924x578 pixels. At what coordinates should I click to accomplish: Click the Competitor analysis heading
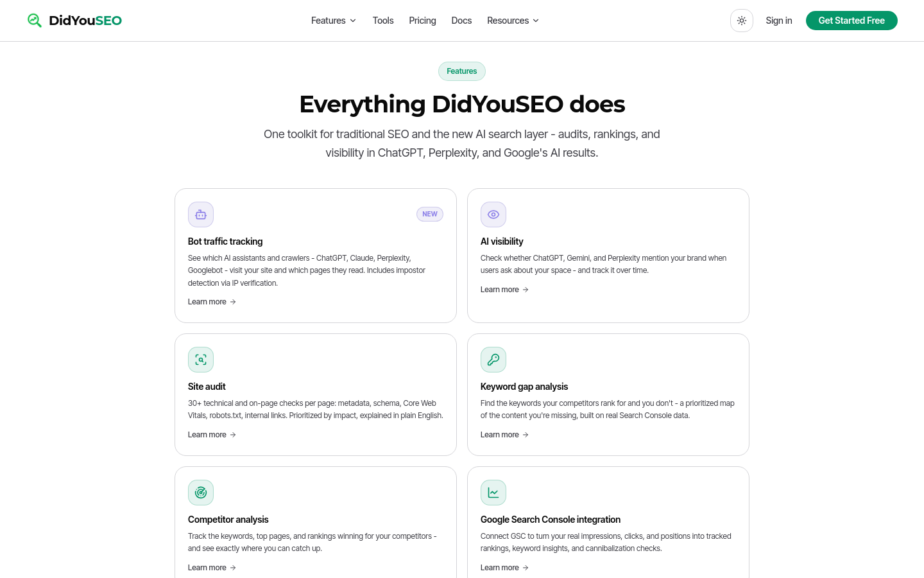228,520
